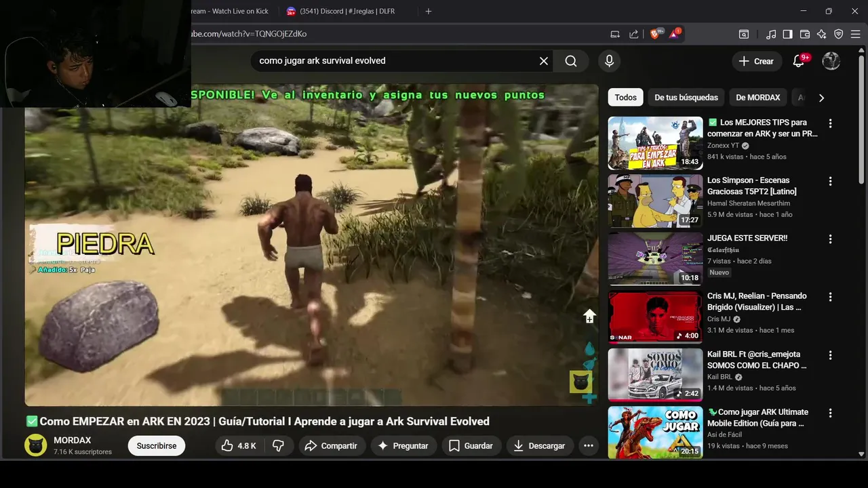Open JUEGA ESTE SERVER thumbnail

[655, 259]
